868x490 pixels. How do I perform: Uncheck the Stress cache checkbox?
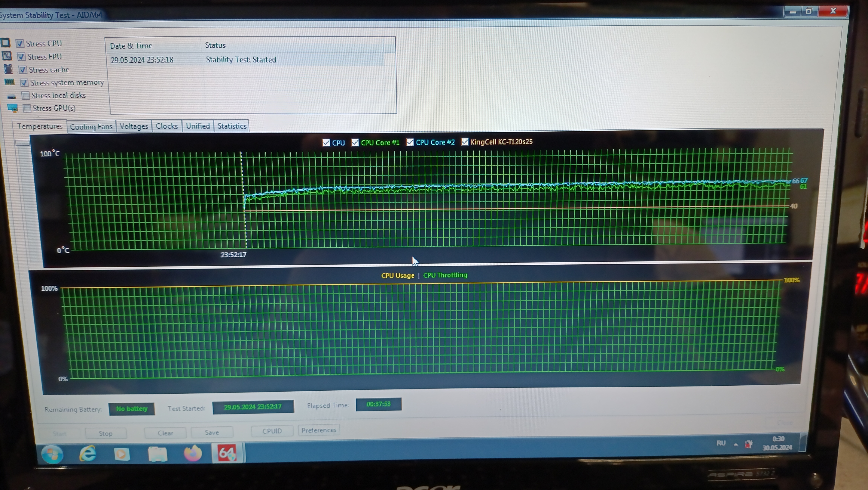click(x=23, y=70)
